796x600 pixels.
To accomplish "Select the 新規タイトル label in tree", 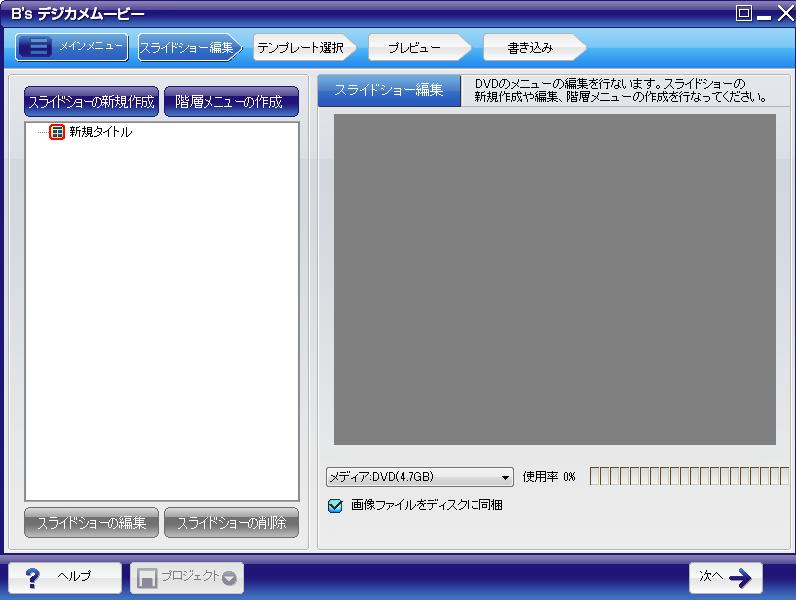I will point(101,132).
